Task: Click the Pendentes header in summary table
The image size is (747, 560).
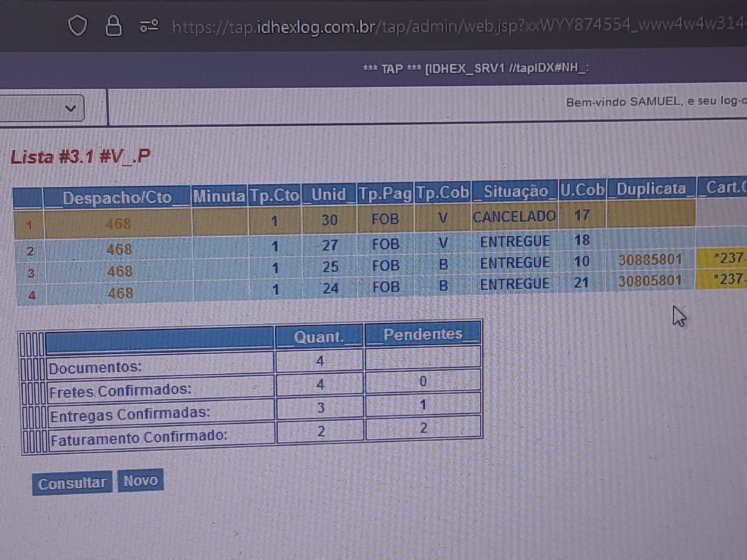Action: [x=423, y=334]
